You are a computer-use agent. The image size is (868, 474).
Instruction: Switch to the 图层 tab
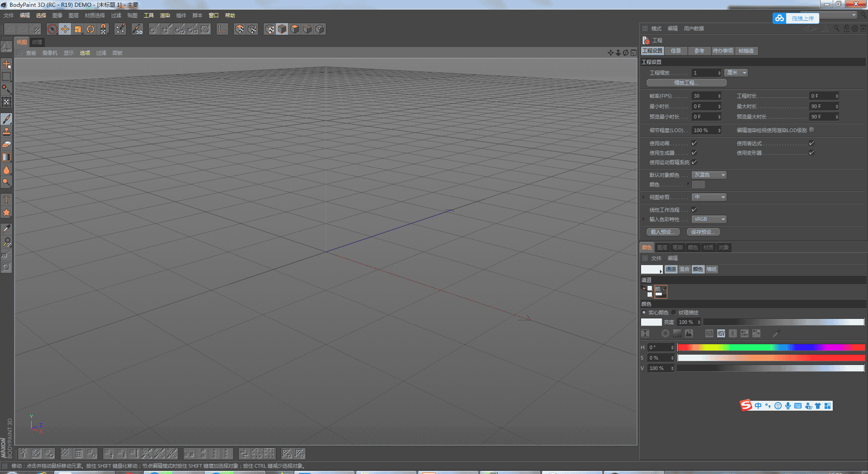pos(662,247)
